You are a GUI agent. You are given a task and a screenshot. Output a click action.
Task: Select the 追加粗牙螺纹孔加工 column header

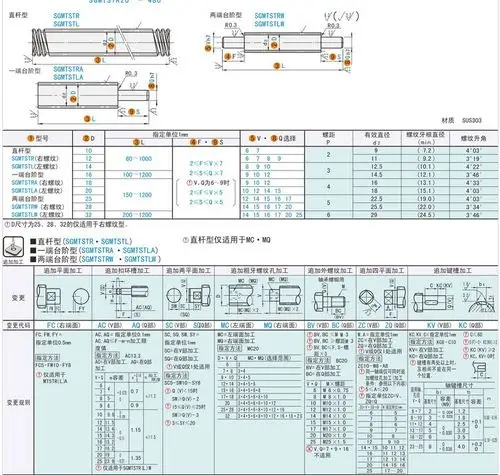tap(259, 270)
